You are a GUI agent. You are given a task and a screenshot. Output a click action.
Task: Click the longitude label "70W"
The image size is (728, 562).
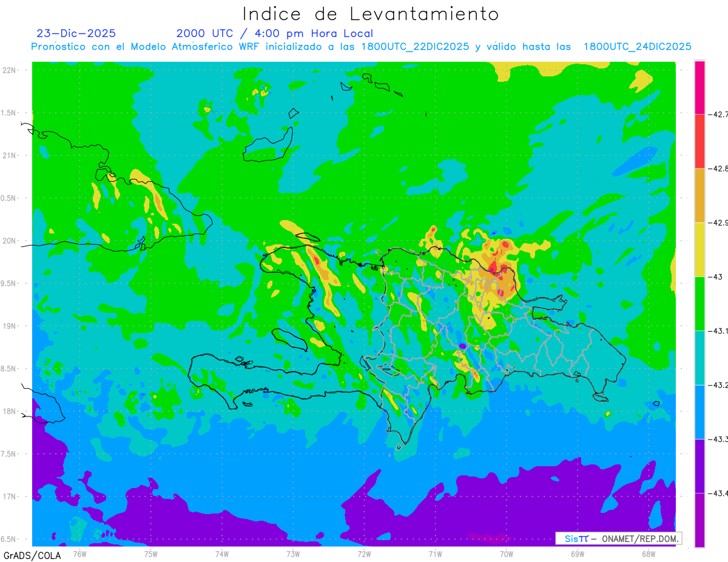pyautogui.click(x=507, y=554)
